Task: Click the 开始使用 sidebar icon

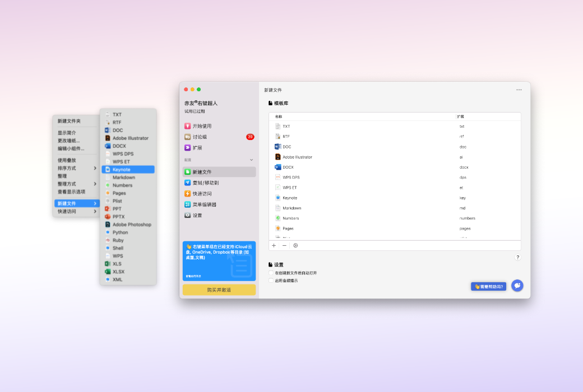Action: (x=187, y=126)
